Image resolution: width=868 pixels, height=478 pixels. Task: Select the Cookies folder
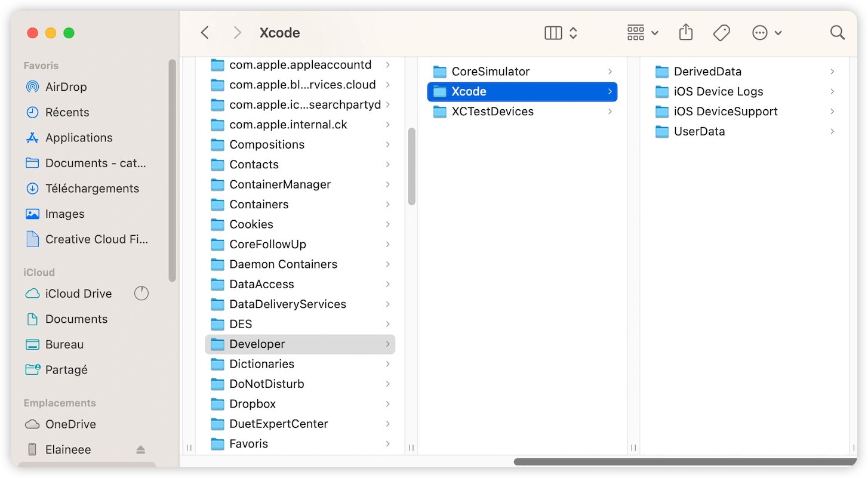[x=300, y=224]
